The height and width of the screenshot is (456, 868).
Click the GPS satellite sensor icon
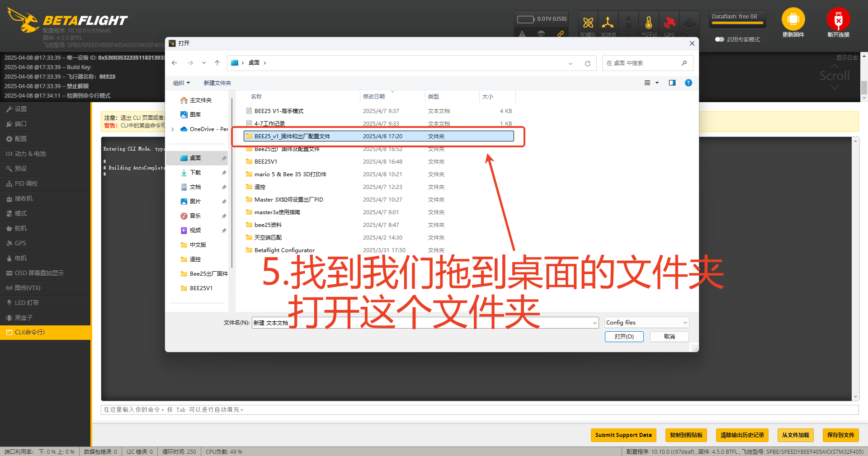670,23
